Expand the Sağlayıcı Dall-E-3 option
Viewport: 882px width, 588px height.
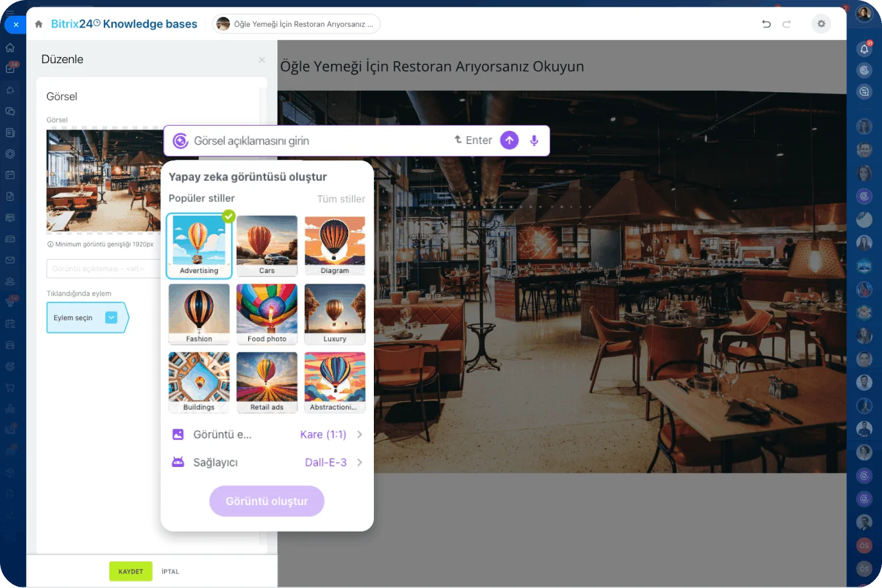[333, 462]
